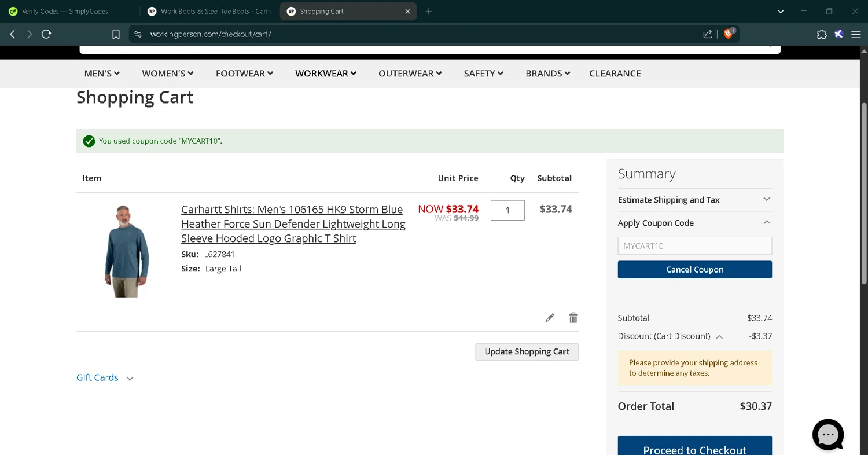Screen dimensions: 868x455
Task: Click Cancel Coupon button
Action: [694, 270]
